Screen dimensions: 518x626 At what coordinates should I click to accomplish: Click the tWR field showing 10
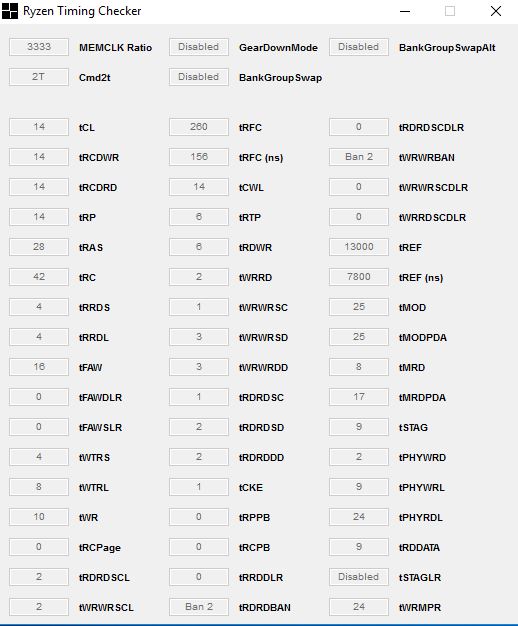tap(39, 517)
